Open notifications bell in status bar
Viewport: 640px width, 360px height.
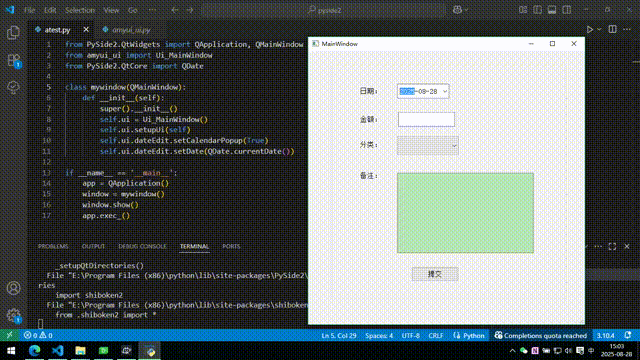tap(627, 335)
